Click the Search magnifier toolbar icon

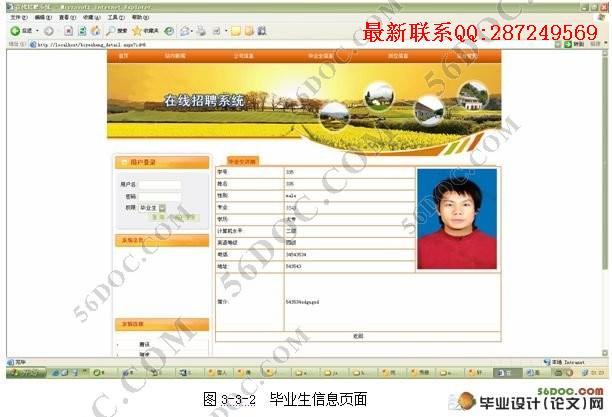(x=111, y=30)
